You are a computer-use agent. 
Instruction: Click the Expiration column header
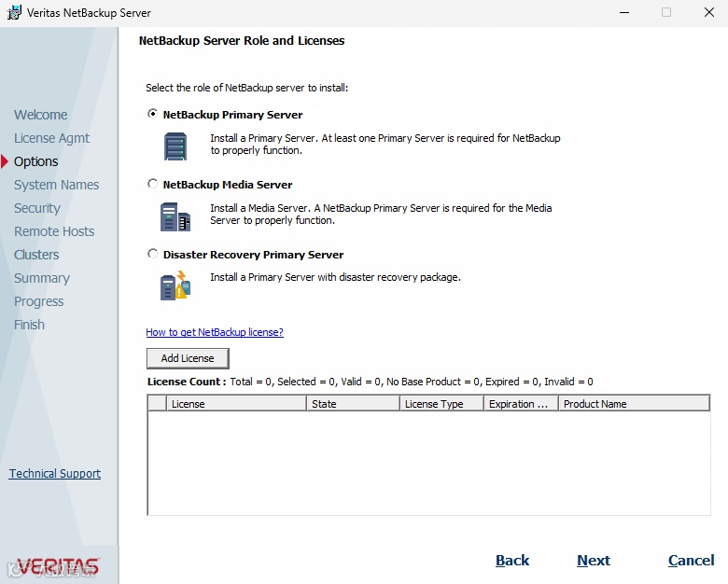(x=520, y=404)
